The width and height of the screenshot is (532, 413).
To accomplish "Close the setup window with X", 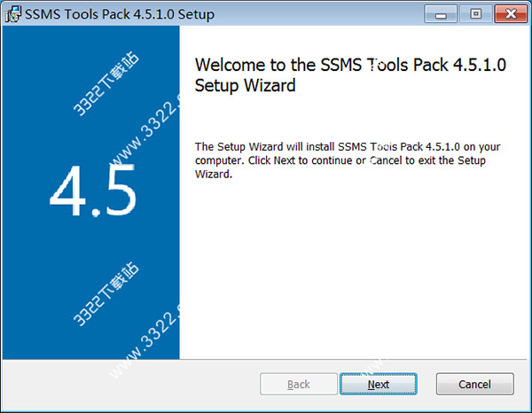I will [511, 14].
